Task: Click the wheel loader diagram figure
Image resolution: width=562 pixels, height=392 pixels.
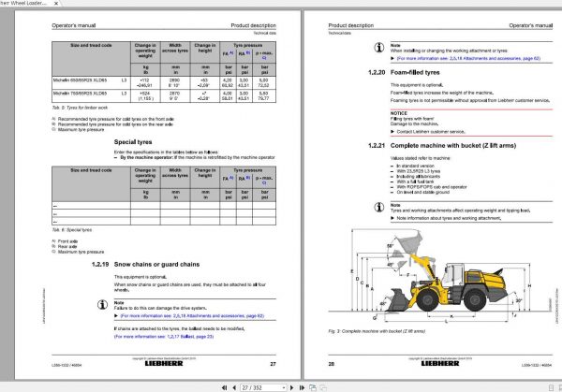Action: click(x=441, y=276)
